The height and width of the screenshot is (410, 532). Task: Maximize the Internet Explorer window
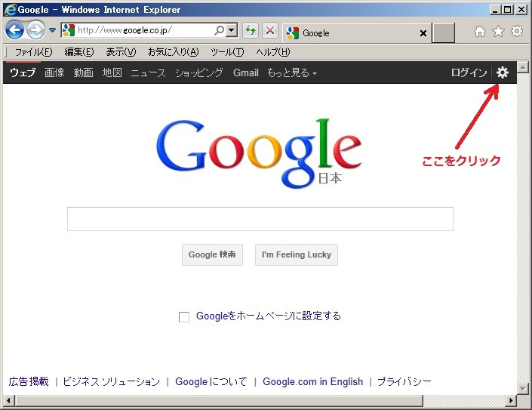(x=508, y=10)
